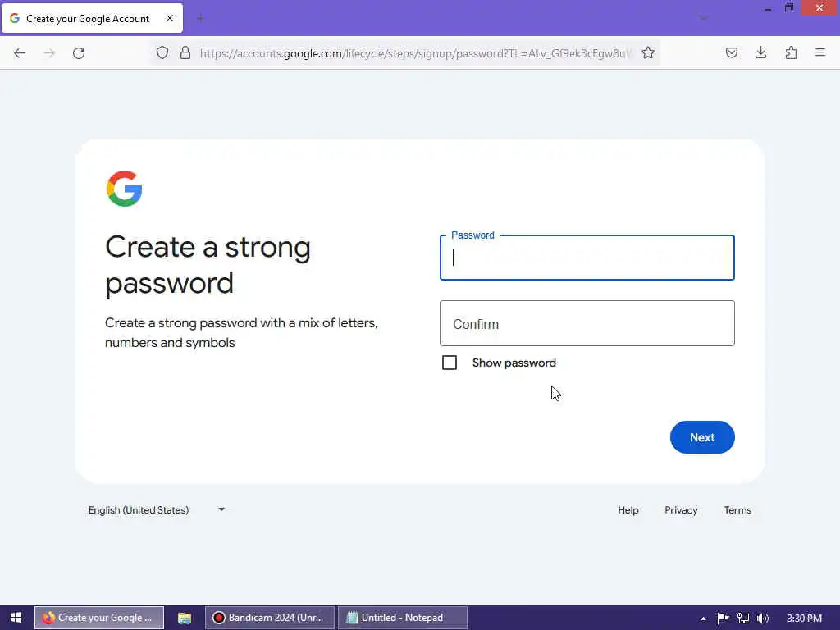
Task: Focus the Password input field
Action: click(x=587, y=258)
